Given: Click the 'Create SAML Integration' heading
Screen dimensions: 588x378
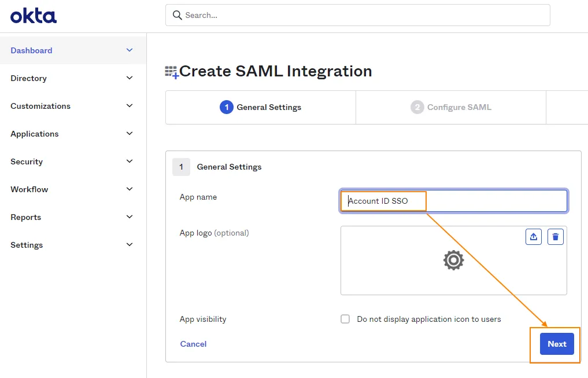Looking at the screenshot, I should [x=276, y=71].
